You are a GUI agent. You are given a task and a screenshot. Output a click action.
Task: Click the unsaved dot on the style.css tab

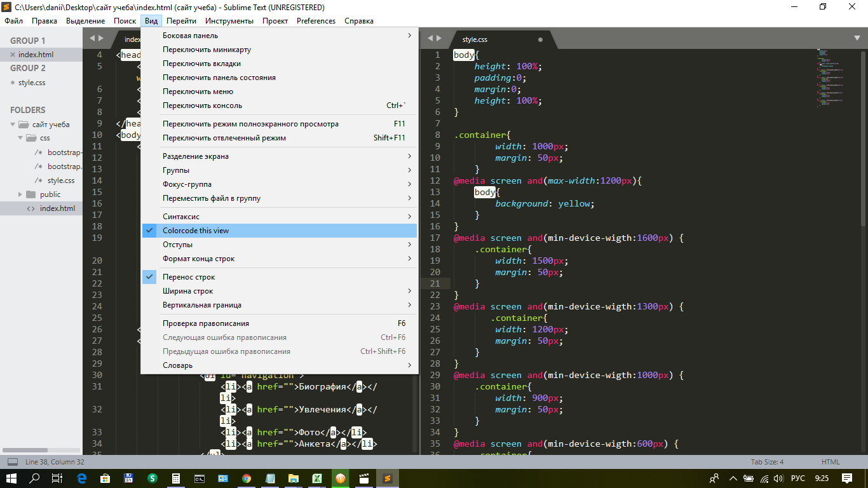pos(541,39)
